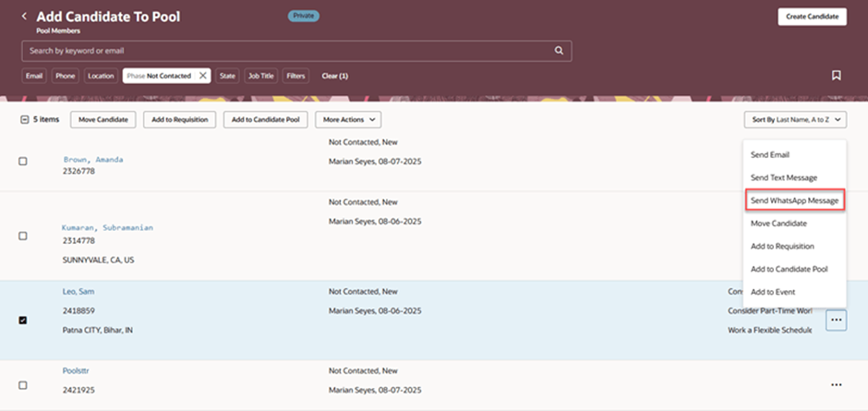Image resolution: width=868 pixels, height=411 pixels.
Task: Open the Poolsttr candidate link
Action: pos(76,371)
